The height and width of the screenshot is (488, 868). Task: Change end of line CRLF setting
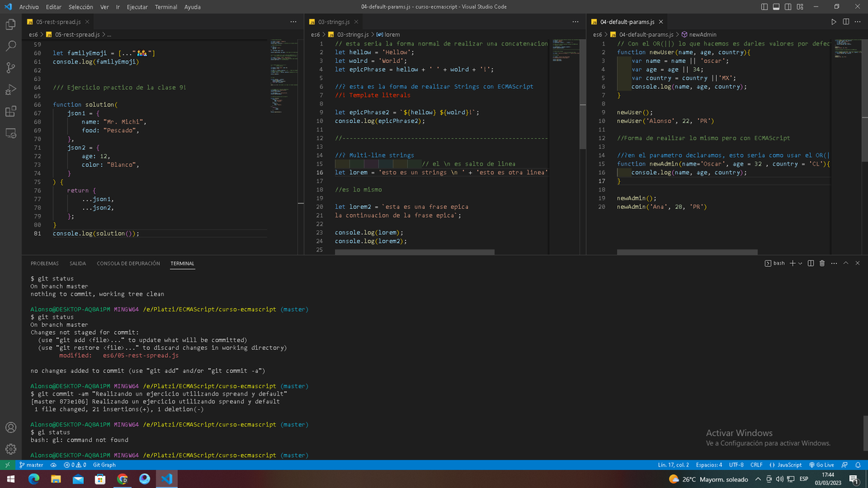757,465
